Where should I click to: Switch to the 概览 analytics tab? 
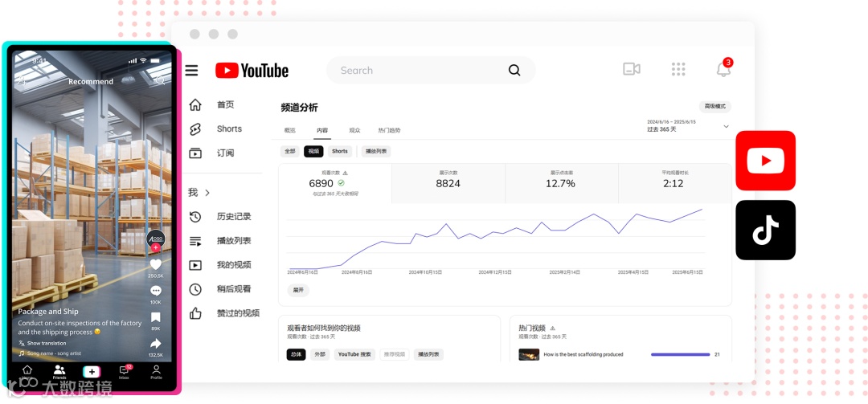[290, 131]
